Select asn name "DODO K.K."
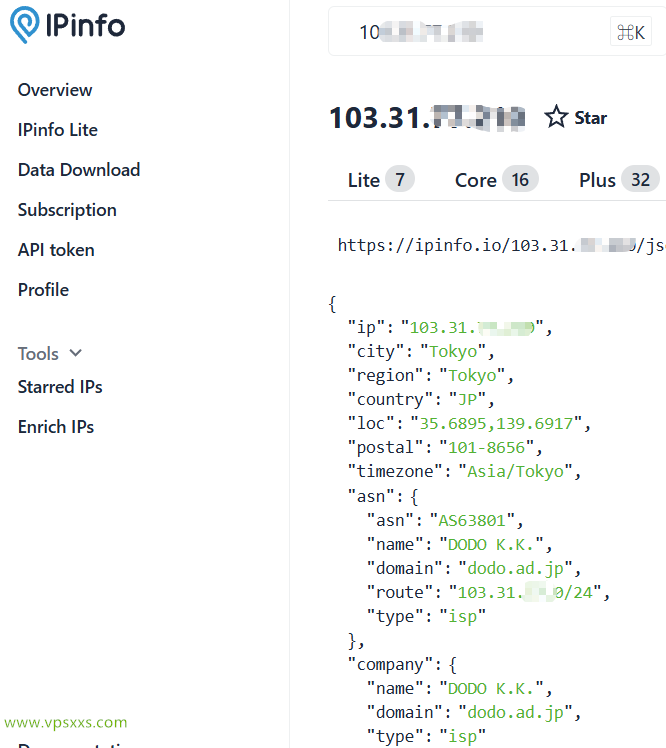 tap(491, 544)
